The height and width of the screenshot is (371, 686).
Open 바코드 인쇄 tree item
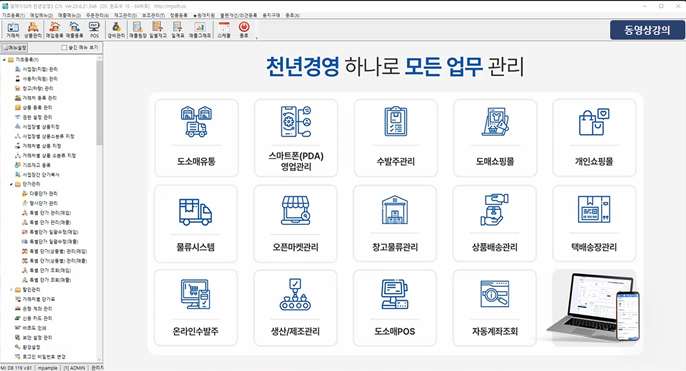[31, 328]
